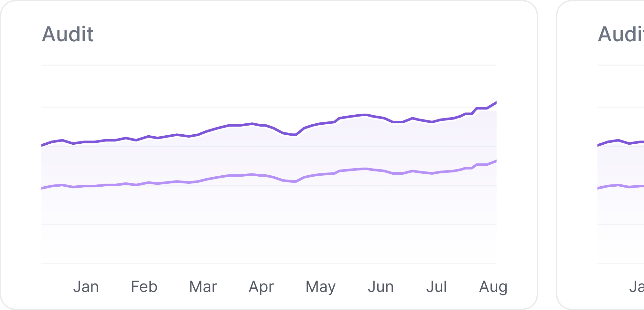Viewport: 644px width, 310px height.
Task: Click the cut-off month label in second card
Action: point(636,287)
